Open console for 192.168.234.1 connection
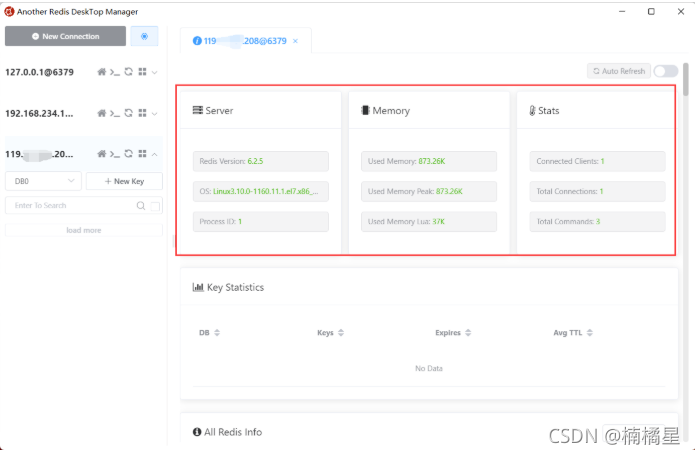The height and width of the screenshot is (454, 695). pyautogui.click(x=115, y=113)
